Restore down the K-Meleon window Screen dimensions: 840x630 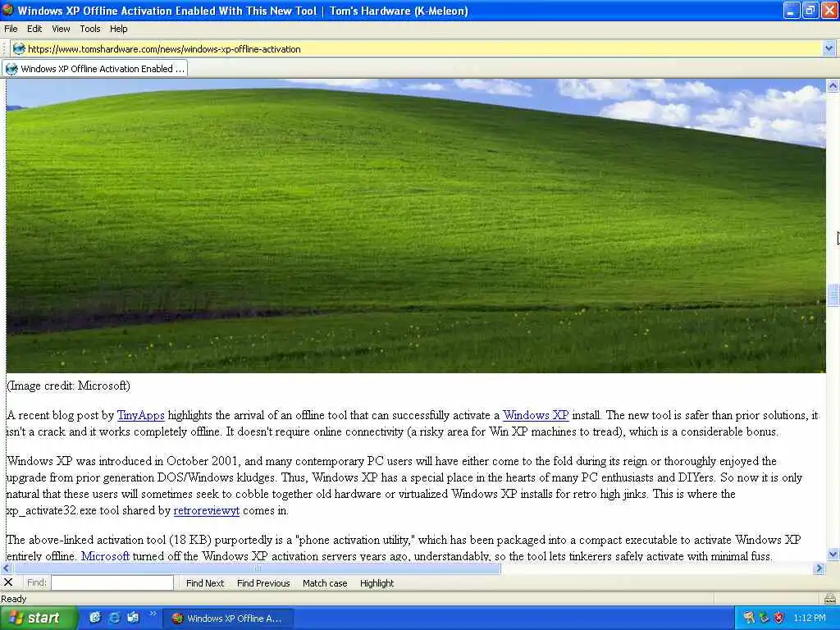(810, 10)
